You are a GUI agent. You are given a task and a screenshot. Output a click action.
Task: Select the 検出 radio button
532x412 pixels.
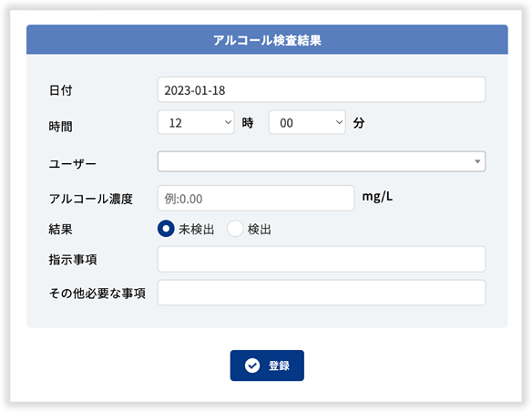coord(235,229)
